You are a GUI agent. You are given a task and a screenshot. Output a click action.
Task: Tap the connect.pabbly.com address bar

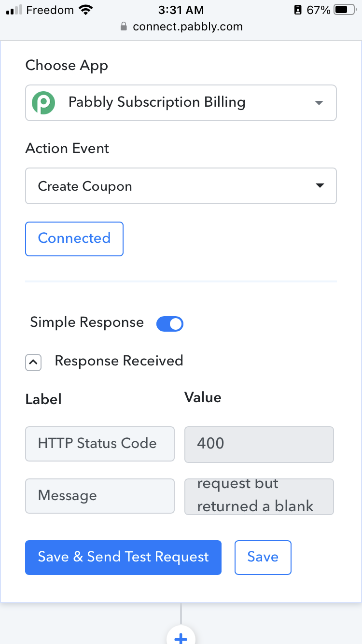[x=181, y=27]
